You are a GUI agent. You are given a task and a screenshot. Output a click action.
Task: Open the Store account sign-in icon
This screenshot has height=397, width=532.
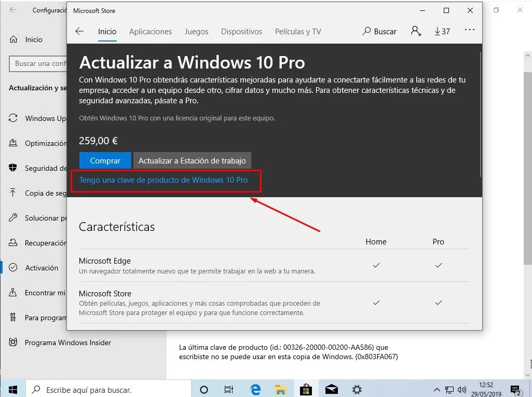[x=416, y=31]
